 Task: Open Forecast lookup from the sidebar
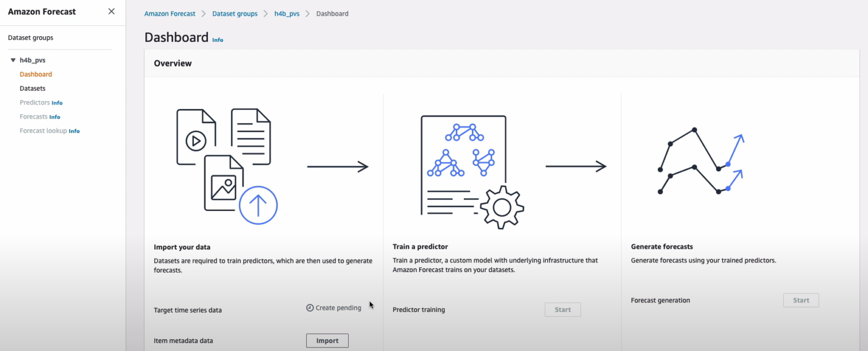coord(42,130)
